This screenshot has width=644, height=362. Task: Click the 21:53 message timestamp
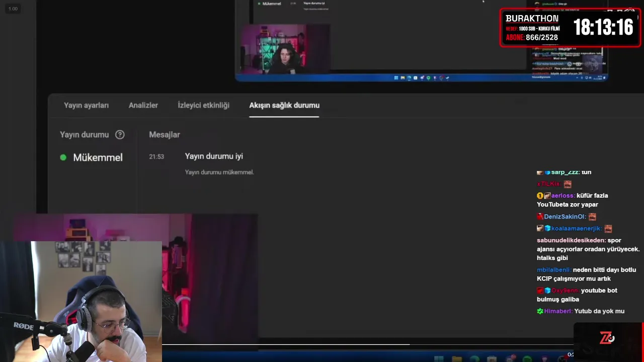coord(156,157)
